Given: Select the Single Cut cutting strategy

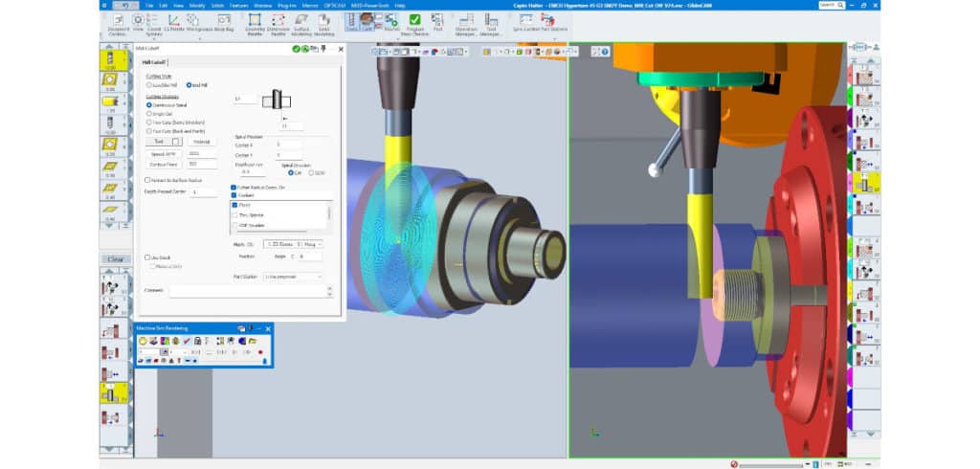Looking at the screenshot, I should click(149, 113).
